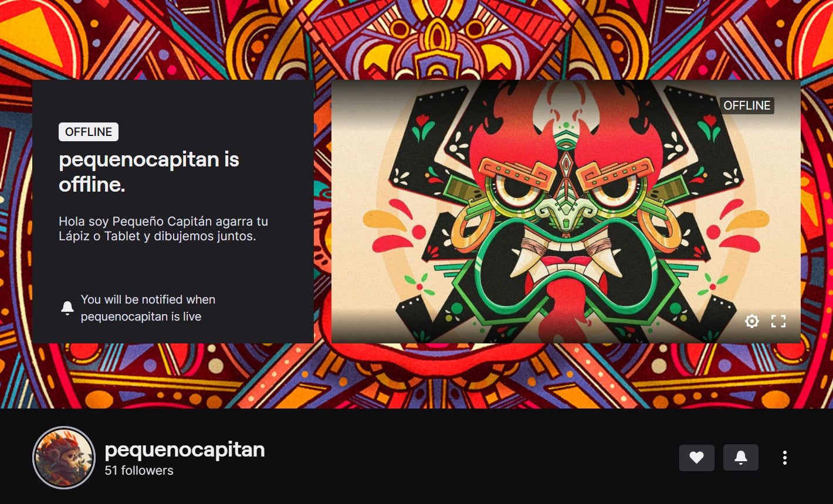Click the mask artwork in the video player
The image size is (833, 504).
click(566, 211)
